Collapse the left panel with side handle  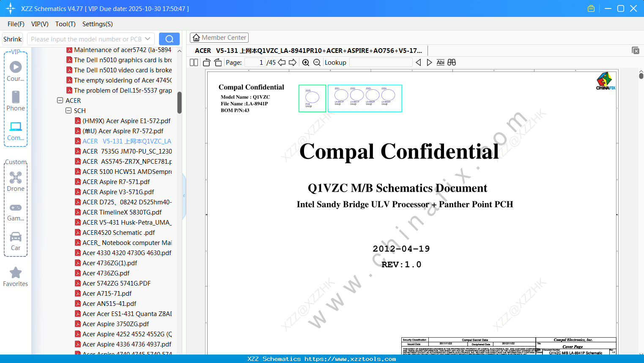coord(184,195)
